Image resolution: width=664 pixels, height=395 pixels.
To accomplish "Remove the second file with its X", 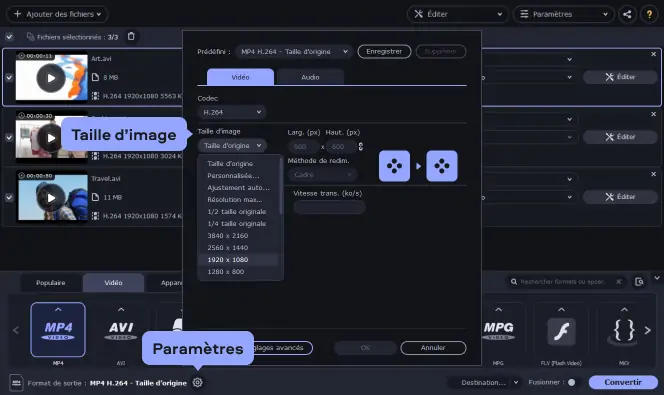I will tap(653, 114).
